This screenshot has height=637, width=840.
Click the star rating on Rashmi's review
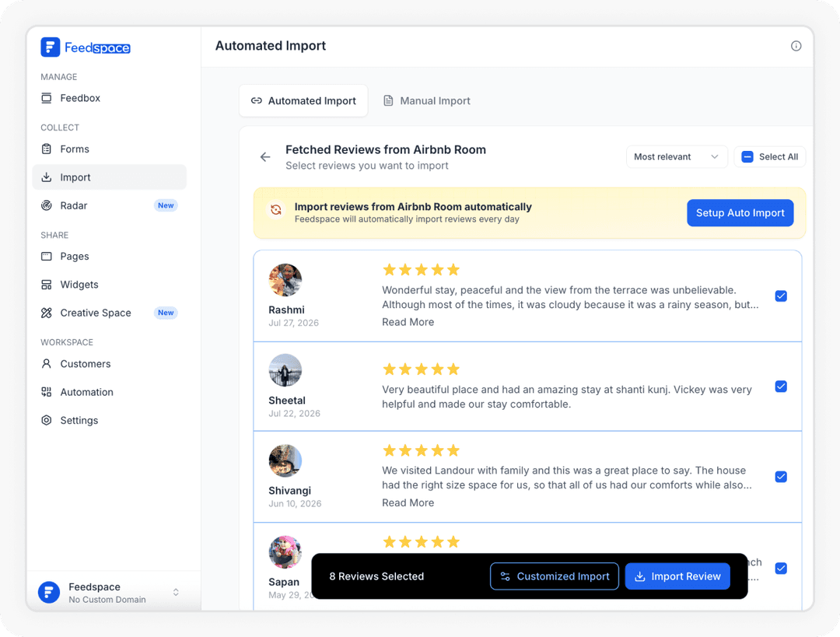(421, 269)
